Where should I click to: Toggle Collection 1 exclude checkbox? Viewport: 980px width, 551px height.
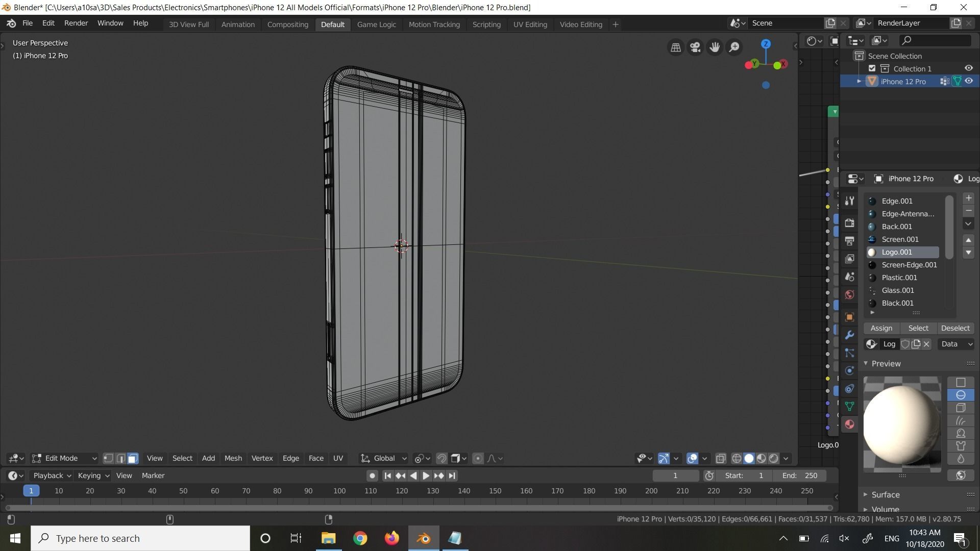872,68
